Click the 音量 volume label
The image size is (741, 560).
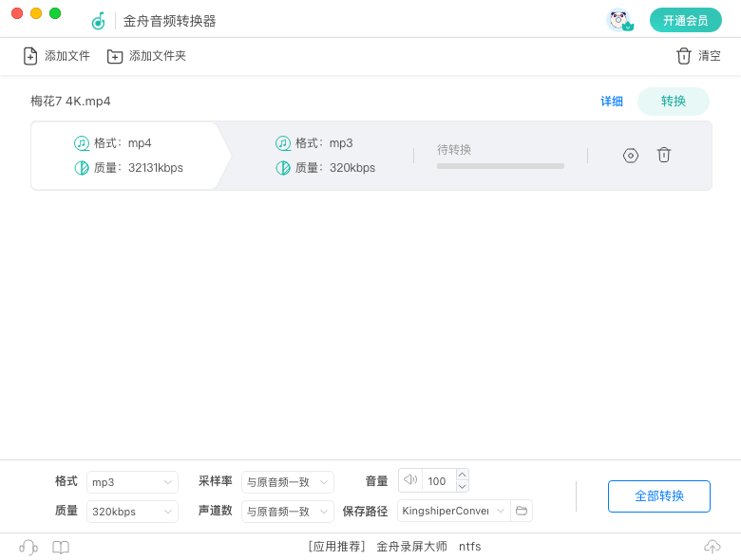pyautogui.click(x=376, y=480)
